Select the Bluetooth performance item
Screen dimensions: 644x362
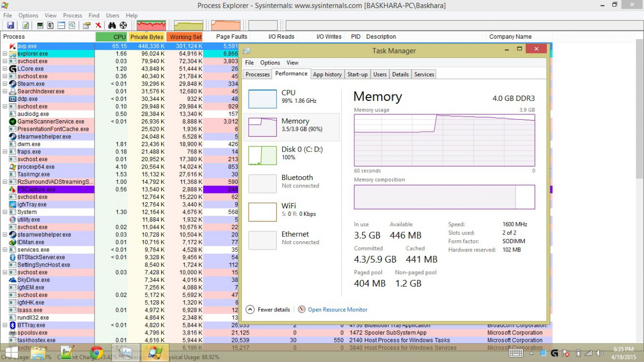point(292,183)
